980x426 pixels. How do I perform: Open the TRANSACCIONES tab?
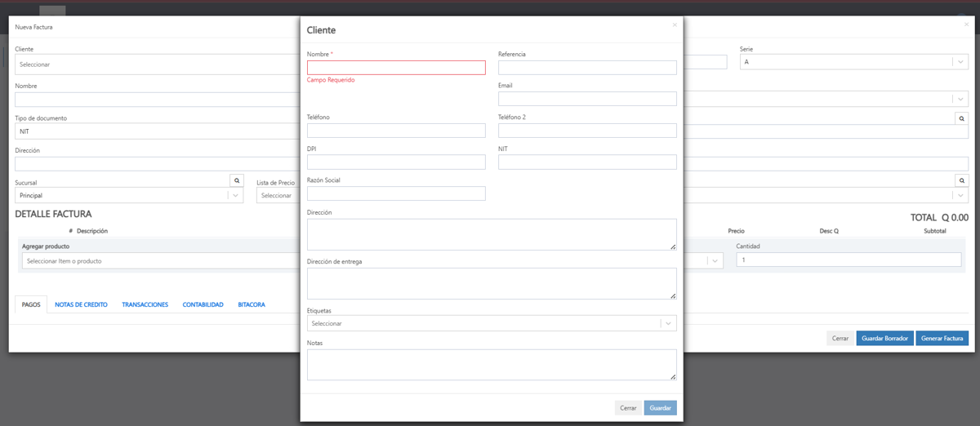pos(145,304)
